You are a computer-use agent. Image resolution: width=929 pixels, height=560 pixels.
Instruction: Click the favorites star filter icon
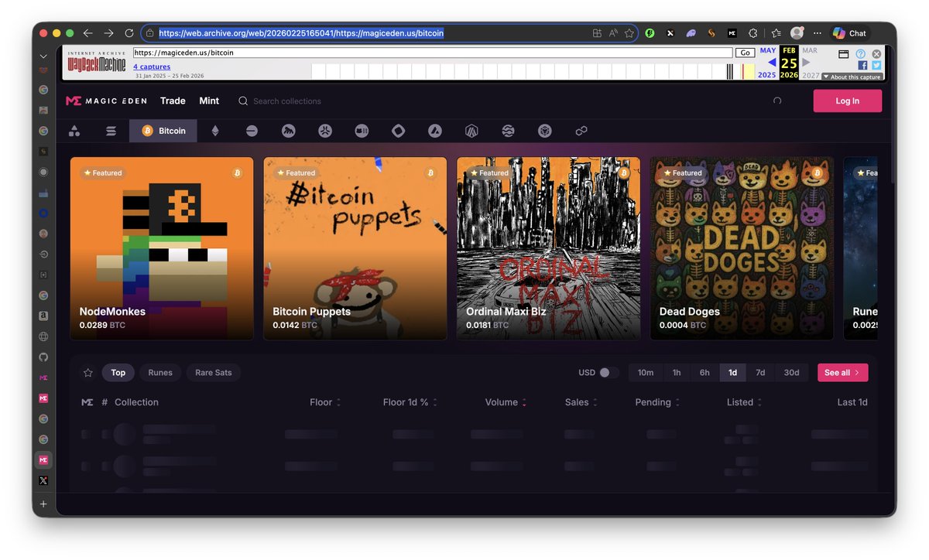(x=87, y=373)
